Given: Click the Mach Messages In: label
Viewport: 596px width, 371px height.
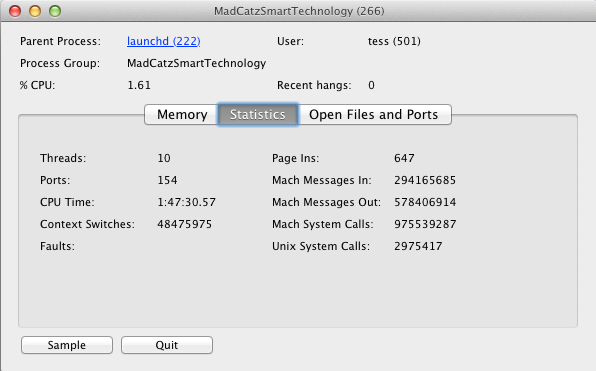Looking at the screenshot, I should click(322, 180).
